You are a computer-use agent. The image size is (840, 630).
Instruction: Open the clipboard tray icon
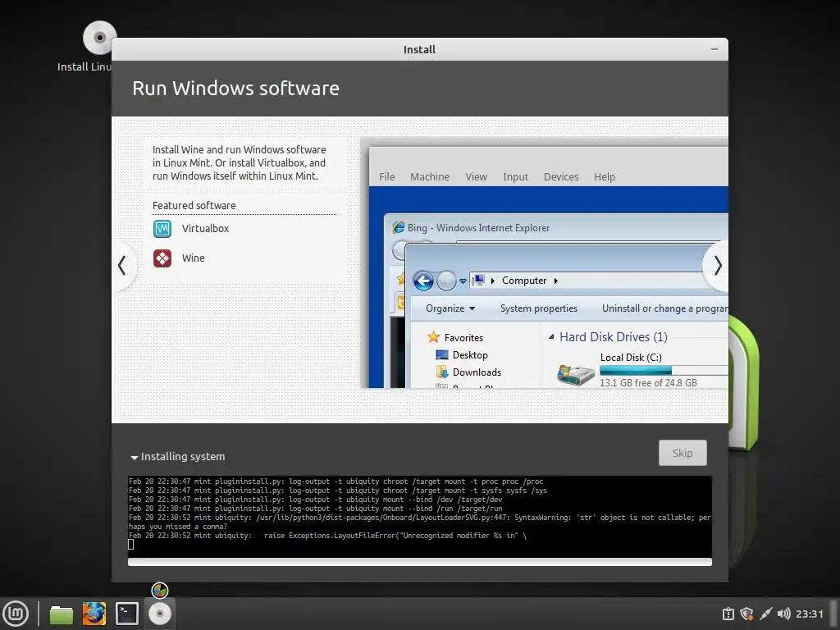pos(728,614)
